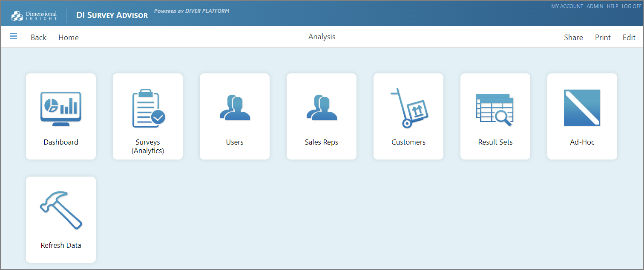Start the Refresh Data tool
The width and height of the screenshot is (644, 270).
(x=60, y=219)
